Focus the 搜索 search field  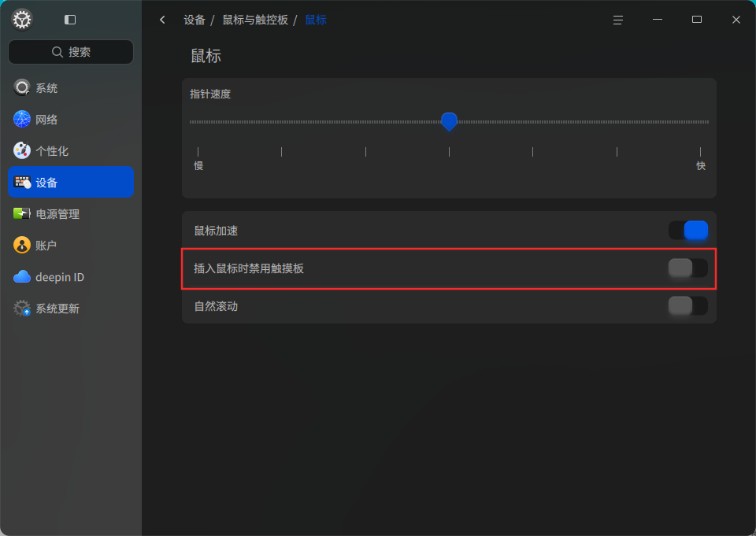[71, 52]
